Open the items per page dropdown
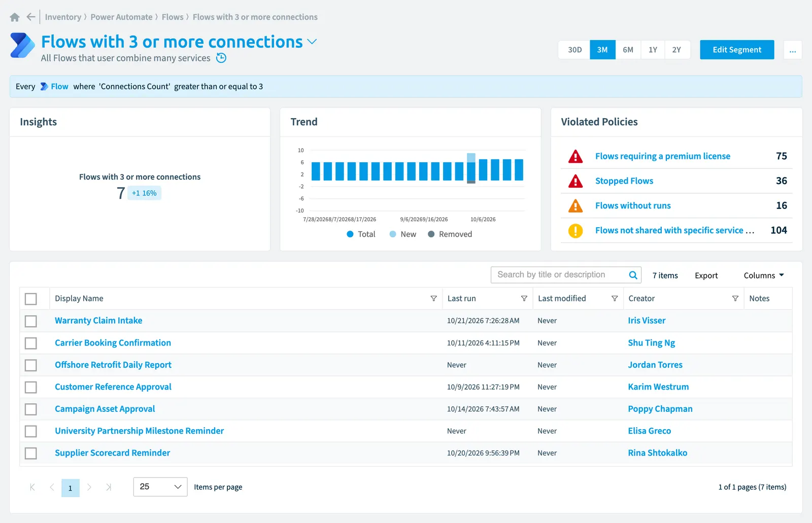 point(160,487)
